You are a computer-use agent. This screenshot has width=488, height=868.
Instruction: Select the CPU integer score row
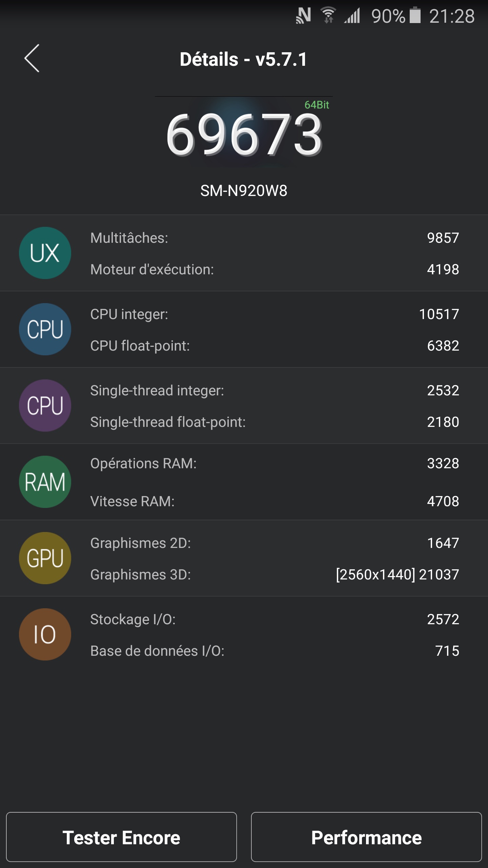point(274,314)
